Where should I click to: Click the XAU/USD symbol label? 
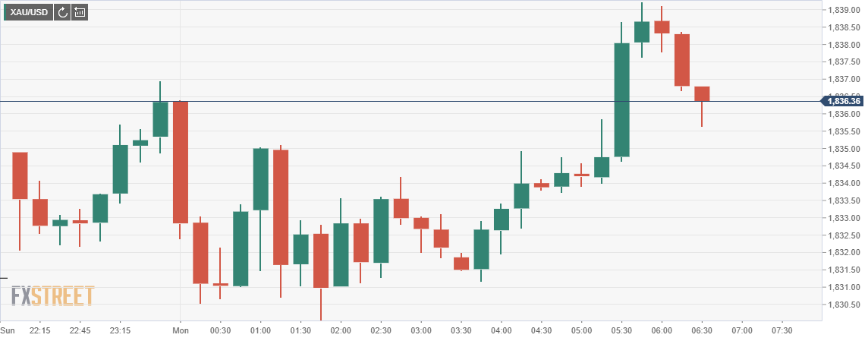(28, 12)
